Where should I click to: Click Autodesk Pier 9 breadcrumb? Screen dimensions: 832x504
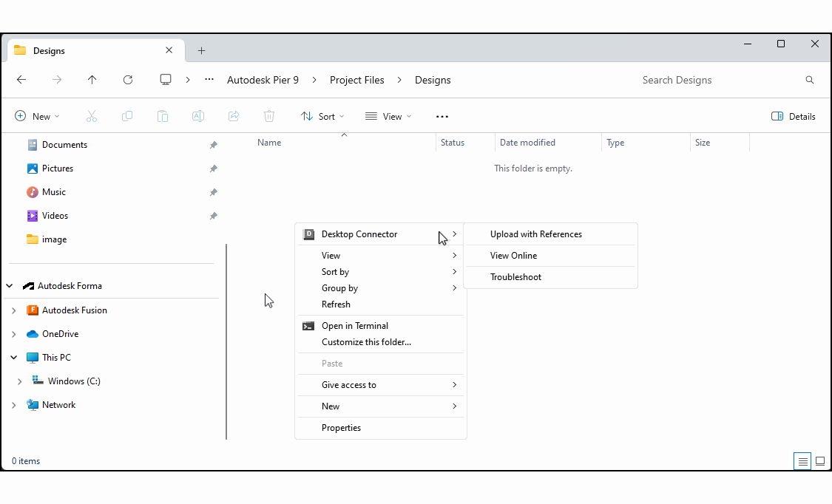click(x=263, y=80)
